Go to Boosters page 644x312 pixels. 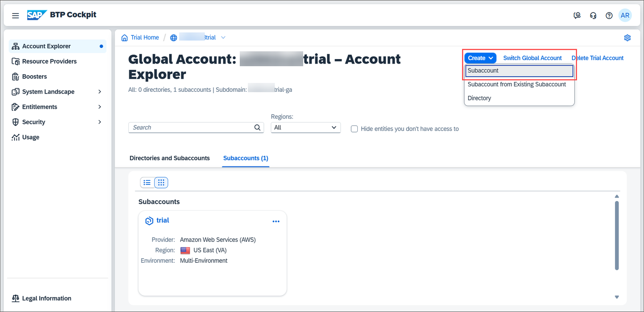tap(58, 77)
